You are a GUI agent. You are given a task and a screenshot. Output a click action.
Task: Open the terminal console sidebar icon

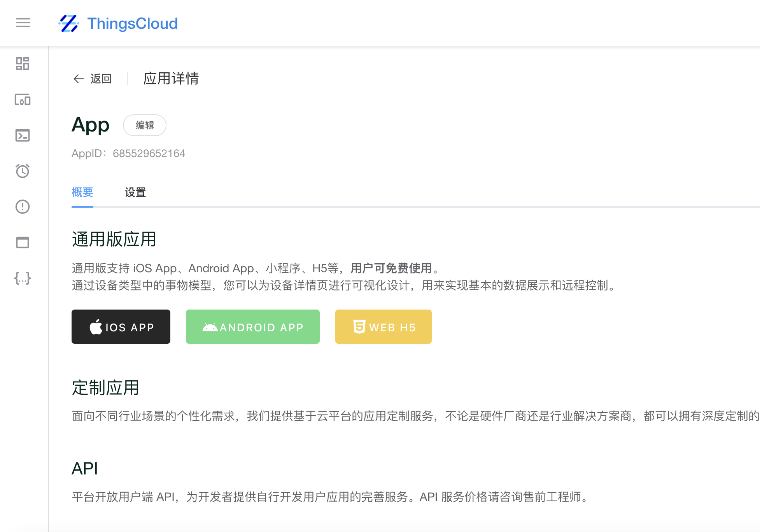point(22,135)
